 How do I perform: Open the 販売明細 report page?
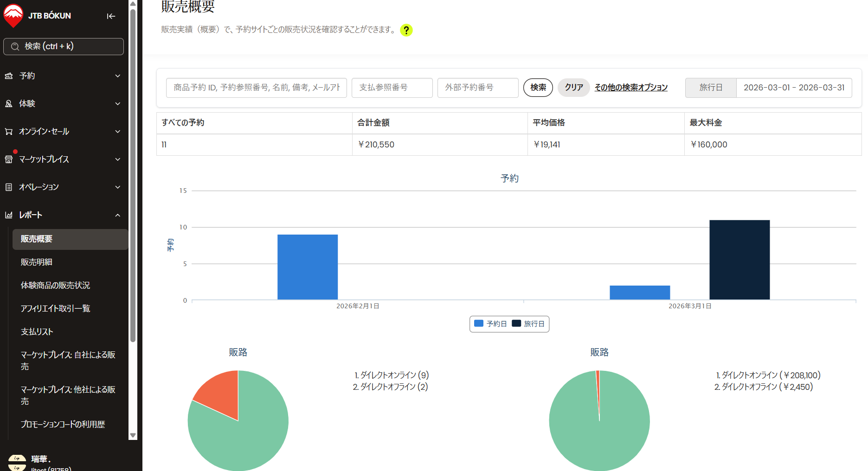[x=37, y=262]
